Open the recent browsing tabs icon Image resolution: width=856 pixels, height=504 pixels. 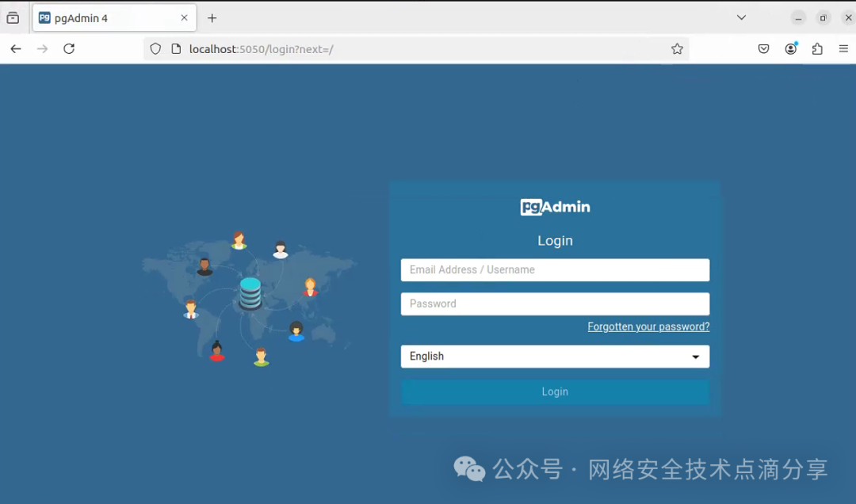tap(13, 18)
